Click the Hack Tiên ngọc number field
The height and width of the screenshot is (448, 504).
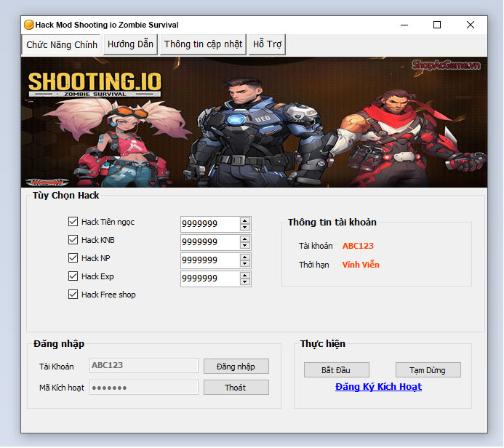tap(210, 224)
